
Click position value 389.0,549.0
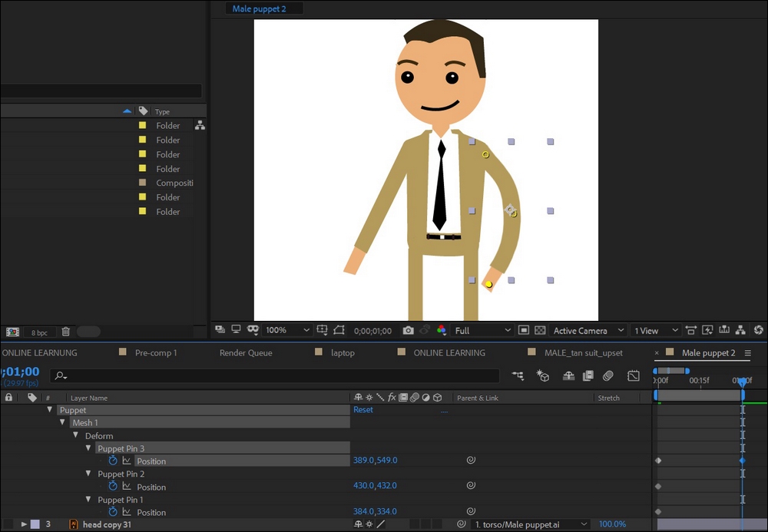click(x=376, y=460)
